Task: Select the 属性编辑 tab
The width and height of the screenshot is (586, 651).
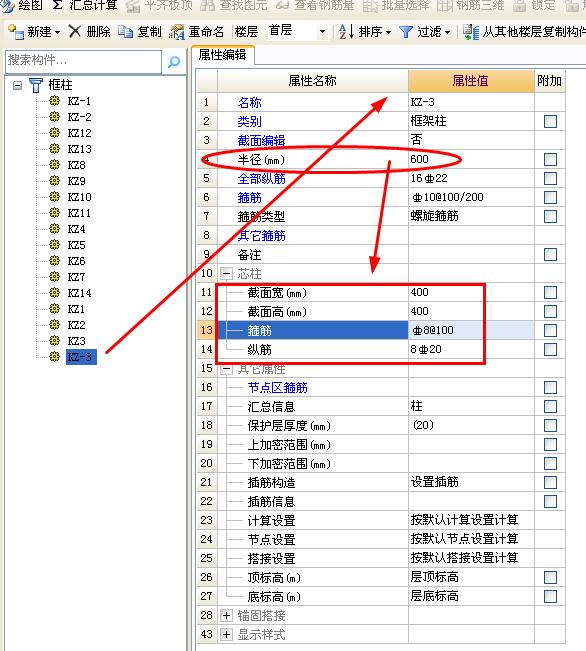Action: coord(223,55)
